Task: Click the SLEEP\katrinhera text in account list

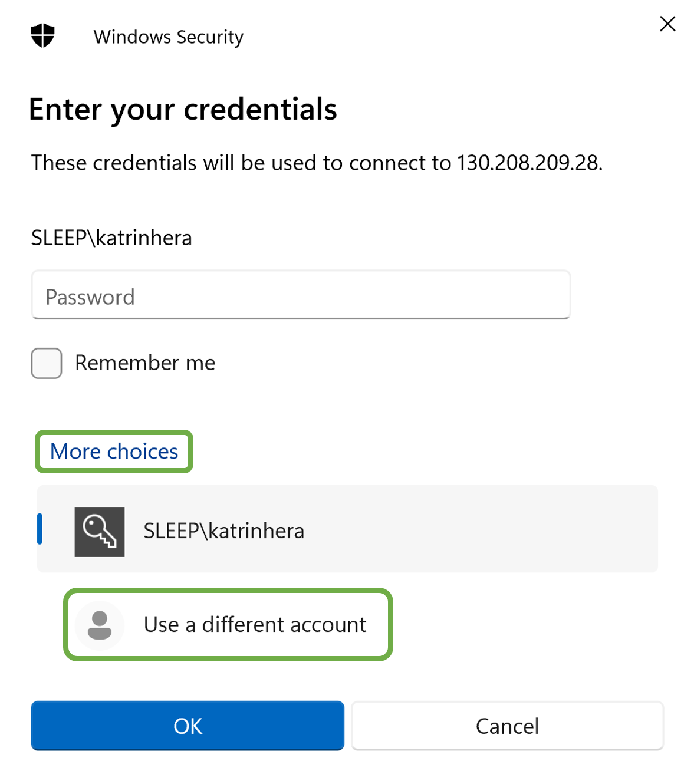Action: [x=224, y=531]
